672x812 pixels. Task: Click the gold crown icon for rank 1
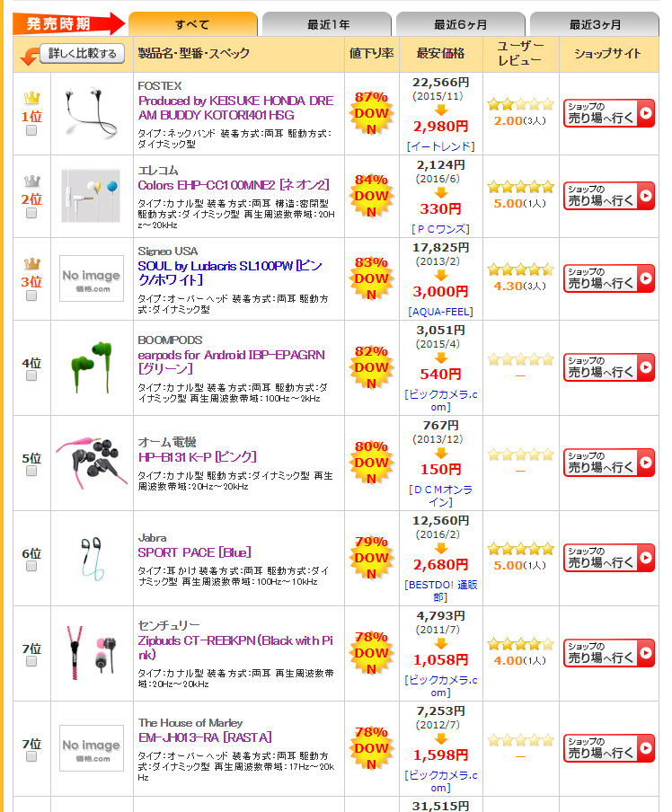coord(31,98)
